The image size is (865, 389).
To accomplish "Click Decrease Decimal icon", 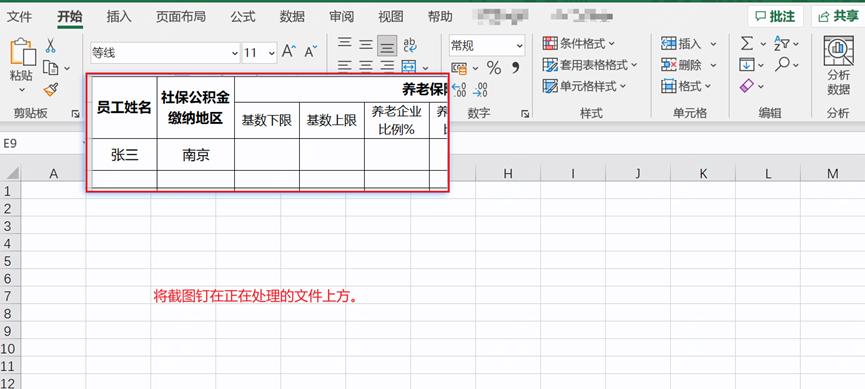I will [x=480, y=89].
